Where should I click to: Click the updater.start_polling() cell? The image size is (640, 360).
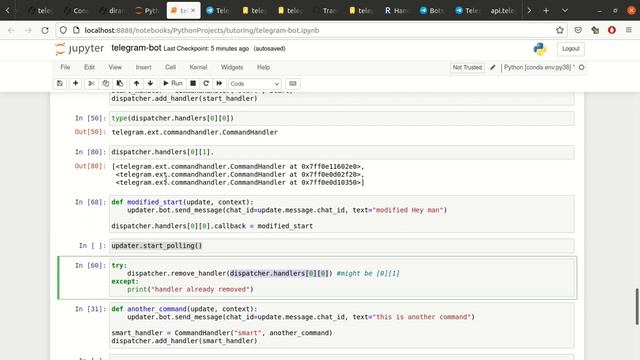[x=342, y=246]
